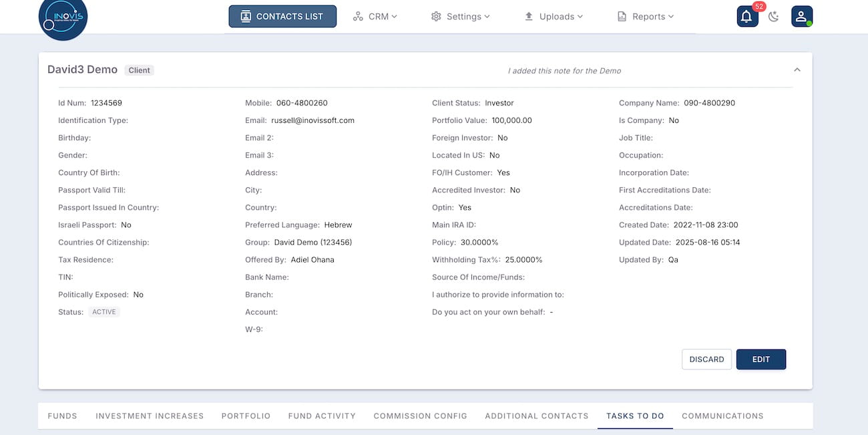Open the Portfolio tab
Viewport: 868px width, 435px height.
click(246, 416)
